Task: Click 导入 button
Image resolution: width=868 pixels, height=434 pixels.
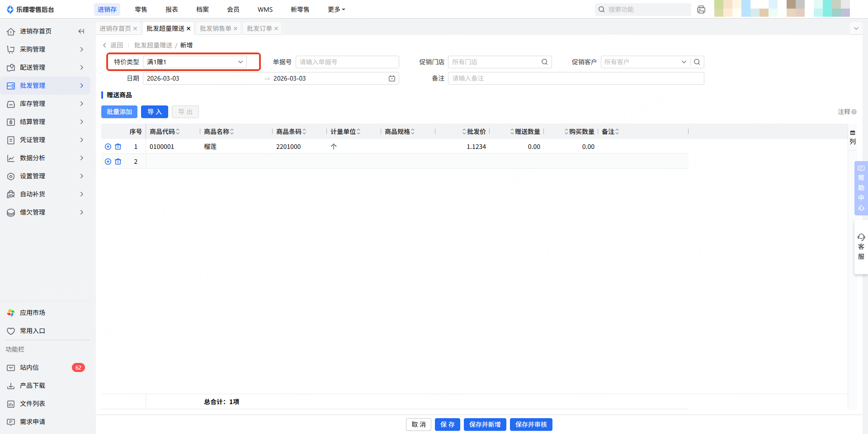Action: pos(155,112)
